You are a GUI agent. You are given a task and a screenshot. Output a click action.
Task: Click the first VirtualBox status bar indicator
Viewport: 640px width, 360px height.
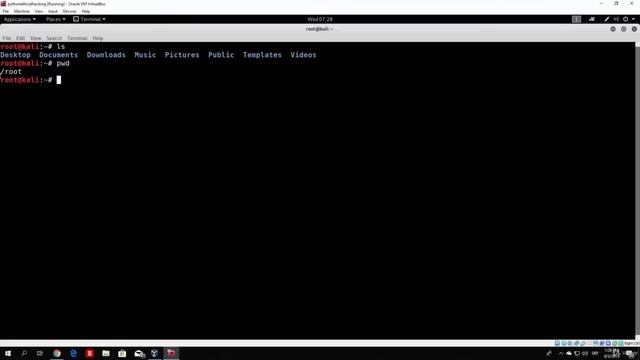557,343
